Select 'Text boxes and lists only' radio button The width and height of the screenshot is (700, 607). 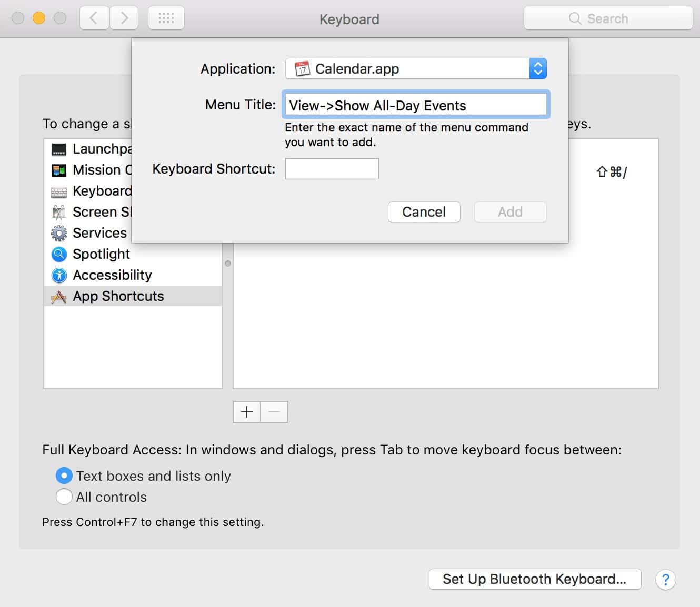64,476
